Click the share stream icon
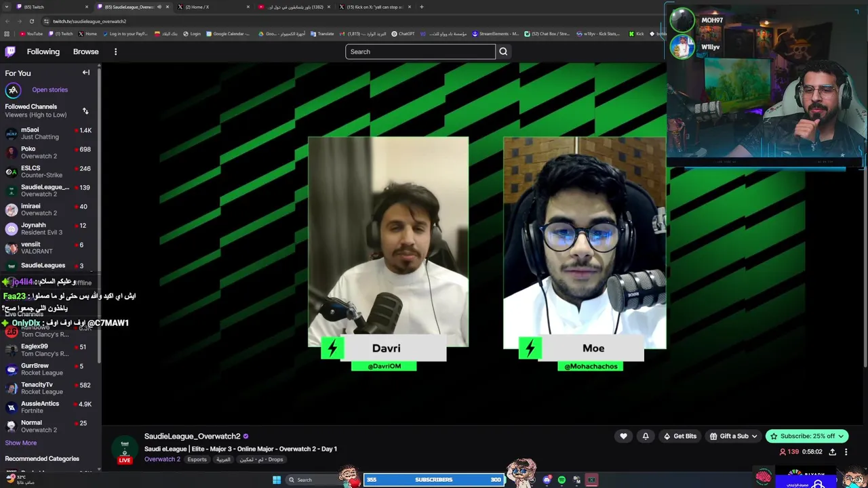 [833, 452]
